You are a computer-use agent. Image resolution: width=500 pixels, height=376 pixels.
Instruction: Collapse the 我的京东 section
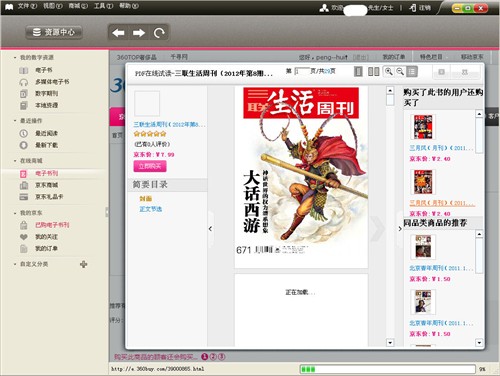point(15,213)
